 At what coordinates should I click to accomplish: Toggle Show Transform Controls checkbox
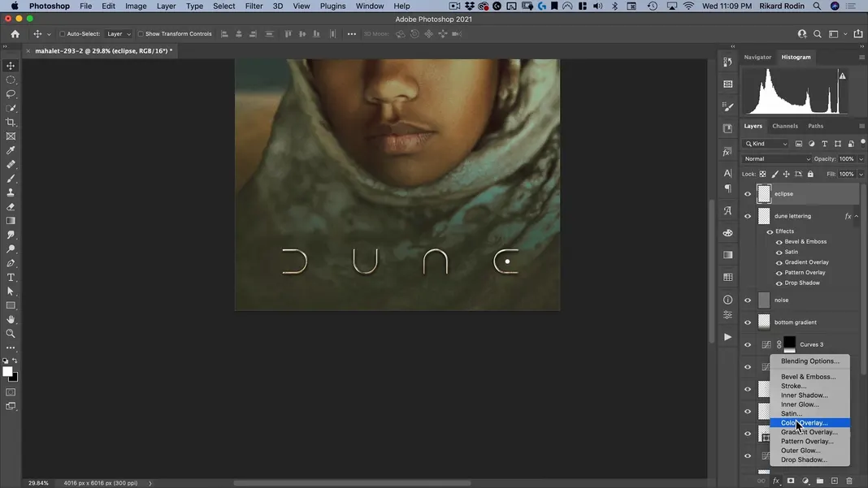[141, 34]
